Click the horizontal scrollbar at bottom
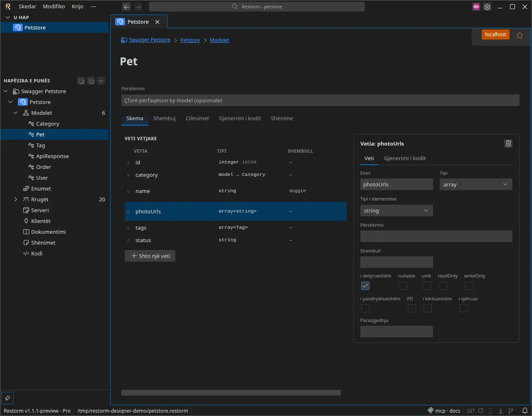Image resolution: width=532 pixels, height=416 pixels. coord(231,393)
